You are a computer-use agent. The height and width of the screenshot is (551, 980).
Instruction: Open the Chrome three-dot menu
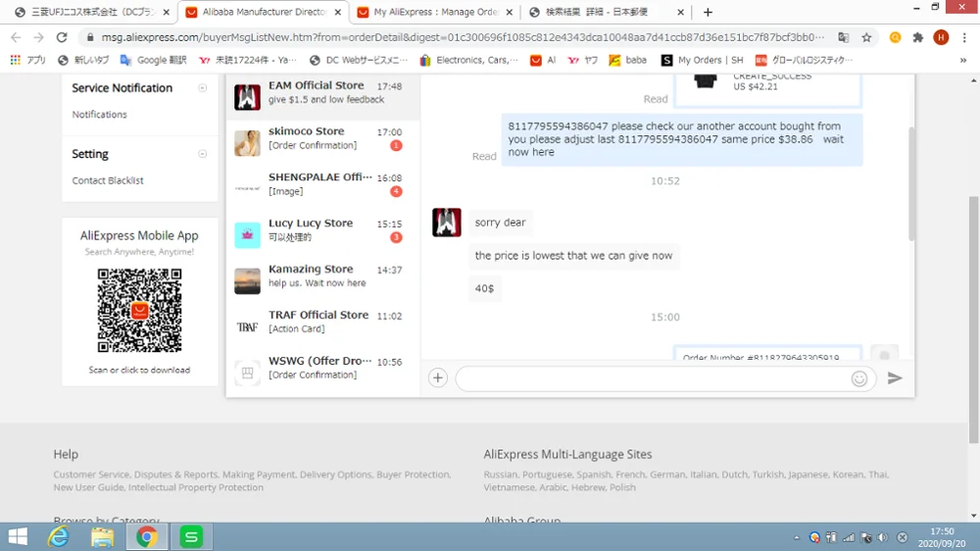pos(963,37)
